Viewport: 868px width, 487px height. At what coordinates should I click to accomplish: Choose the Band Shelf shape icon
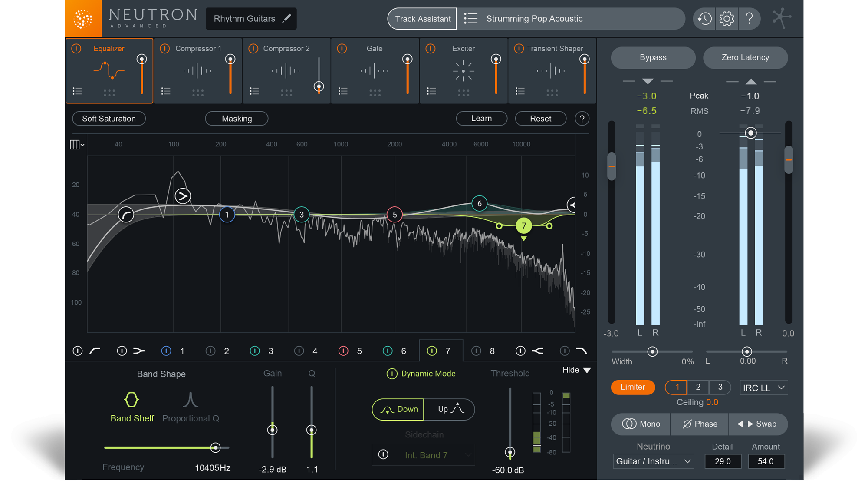click(132, 400)
